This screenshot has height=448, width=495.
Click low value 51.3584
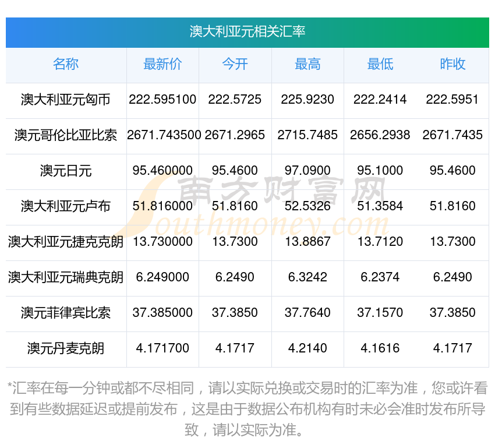[380, 206]
